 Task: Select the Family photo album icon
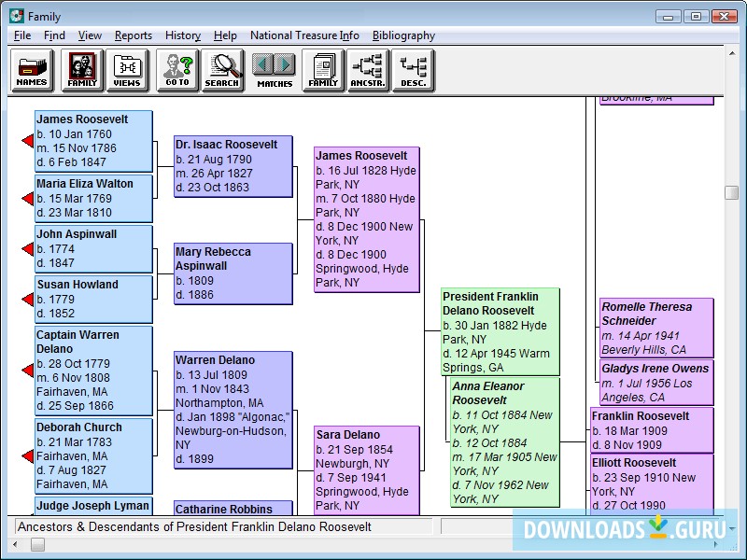click(81, 70)
